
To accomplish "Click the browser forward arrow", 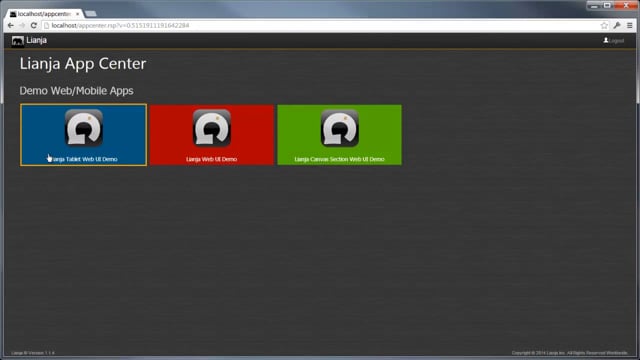I will [x=22, y=25].
